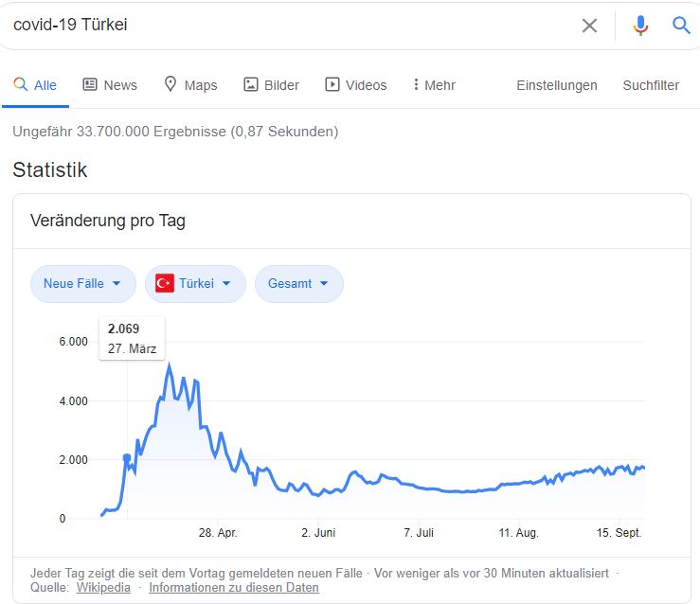Click the microphone voice search icon
The width and height of the screenshot is (700, 604).
pyautogui.click(x=640, y=26)
